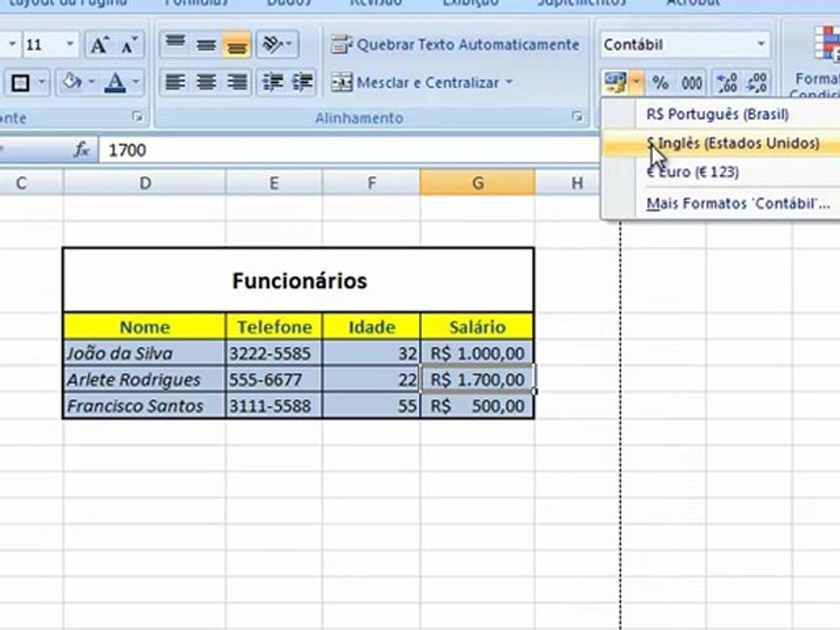Open fill color dropdown arrow
Image resolution: width=840 pixels, height=630 pixels.
pos(92,82)
